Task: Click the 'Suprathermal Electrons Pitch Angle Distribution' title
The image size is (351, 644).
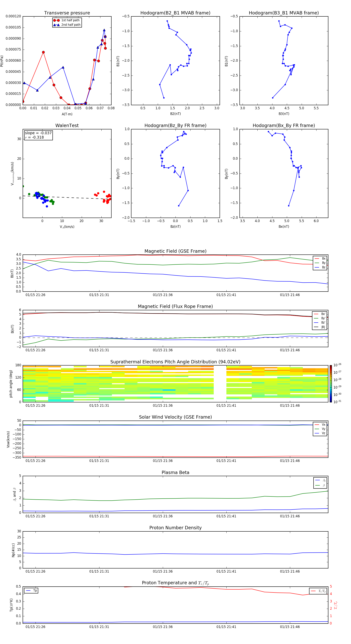Action: pyautogui.click(x=175, y=362)
